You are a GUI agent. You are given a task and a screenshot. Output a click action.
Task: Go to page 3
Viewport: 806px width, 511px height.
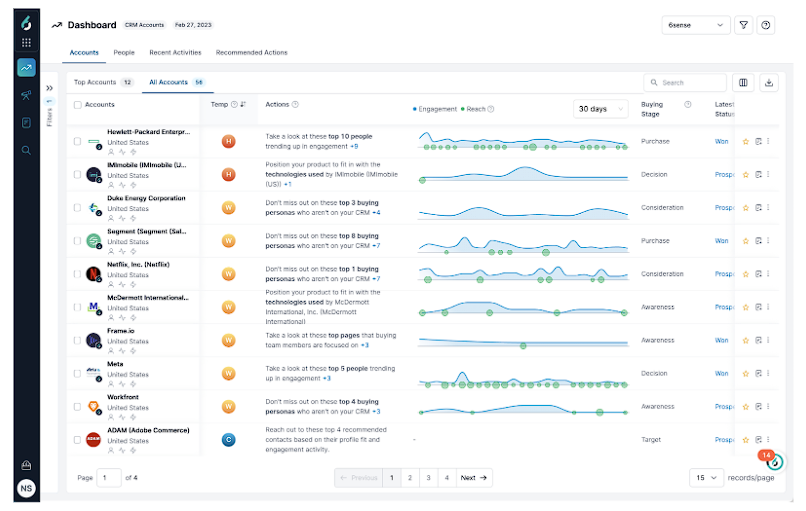[428, 478]
